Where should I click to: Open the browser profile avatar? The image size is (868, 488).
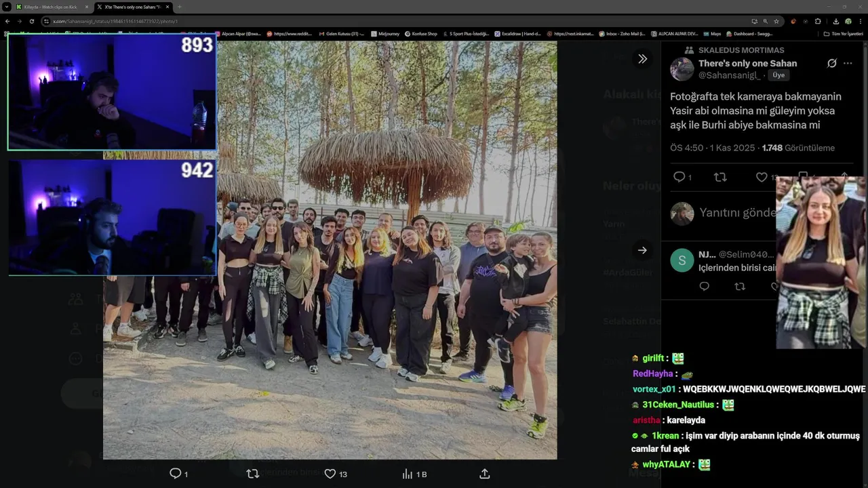[x=848, y=21]
